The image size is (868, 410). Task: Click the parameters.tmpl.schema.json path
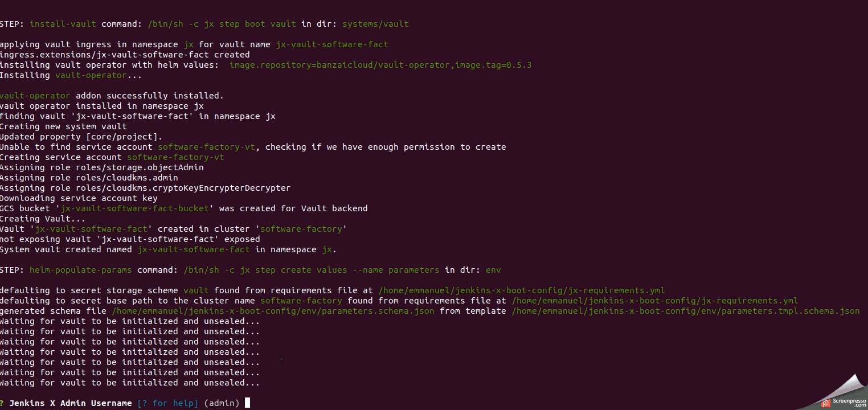[686, 311]
